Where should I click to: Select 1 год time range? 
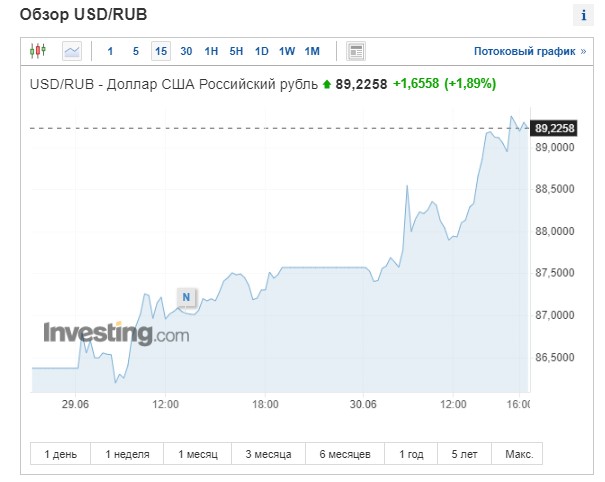[x=410, y=454]
